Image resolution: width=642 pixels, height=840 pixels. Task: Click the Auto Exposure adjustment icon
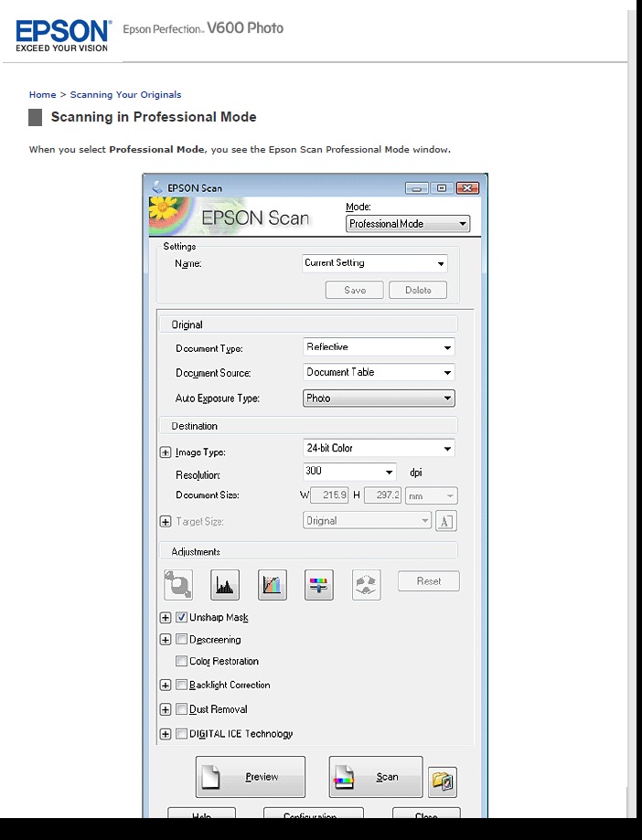177,584
